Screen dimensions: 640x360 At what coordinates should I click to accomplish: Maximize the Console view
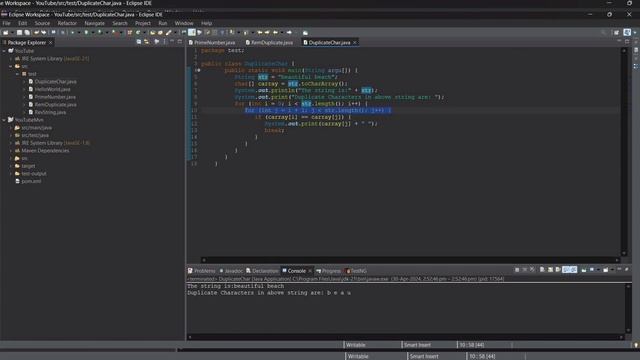[x=627, y=270]
